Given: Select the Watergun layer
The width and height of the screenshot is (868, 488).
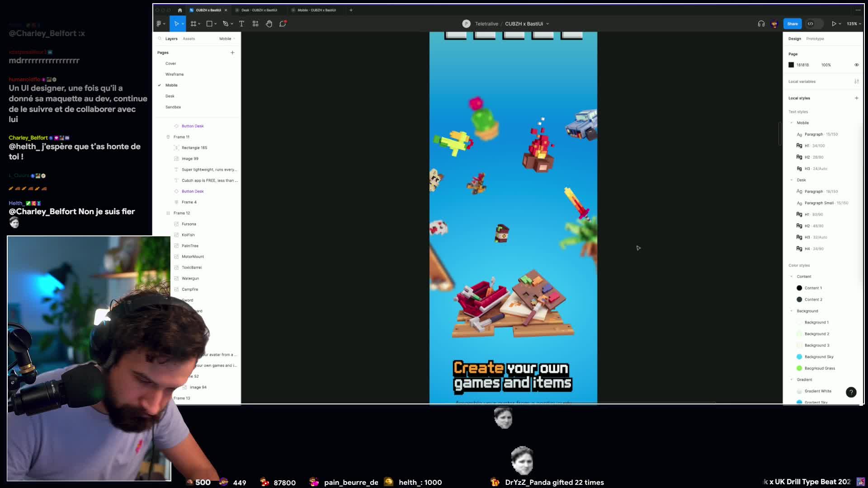Looking at the screenshot, I should (x=190, y=278).
